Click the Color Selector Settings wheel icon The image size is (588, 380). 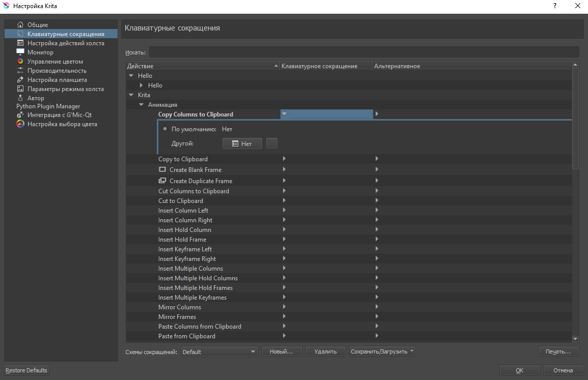point(20,124)
